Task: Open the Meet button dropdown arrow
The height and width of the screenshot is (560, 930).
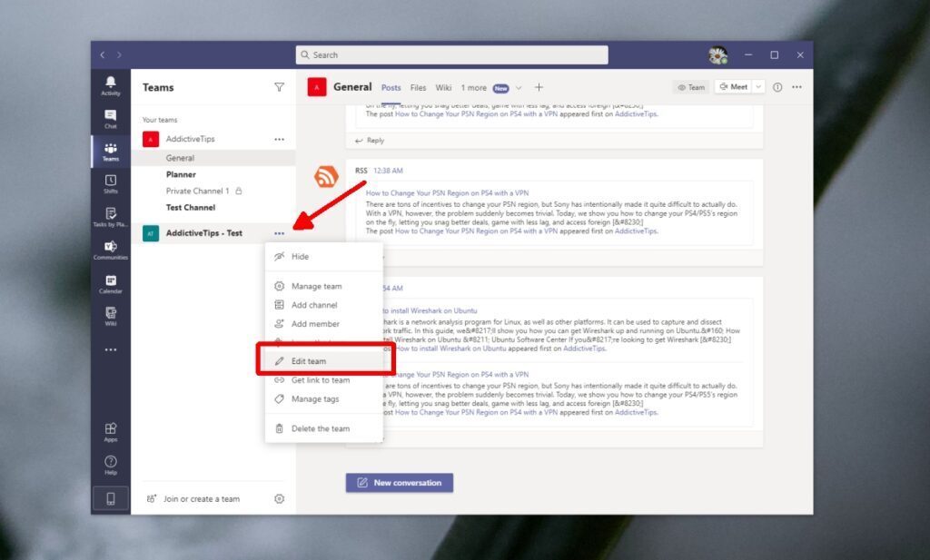Action: pyautogui.click(x=759, y=86)
